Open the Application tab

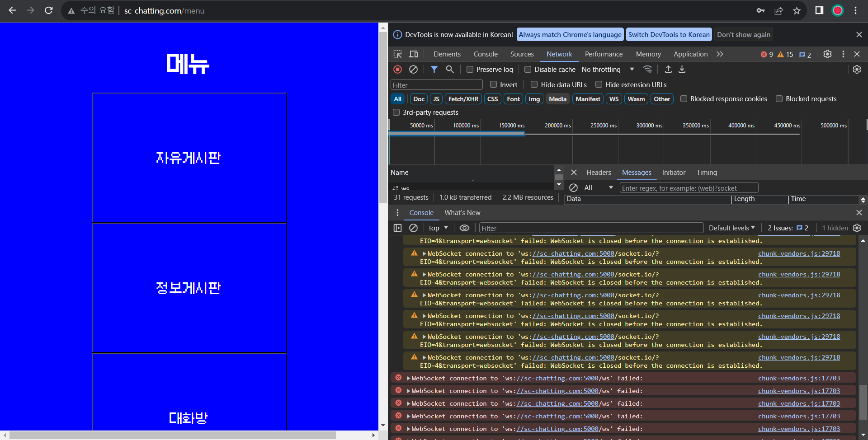(690, 54)
